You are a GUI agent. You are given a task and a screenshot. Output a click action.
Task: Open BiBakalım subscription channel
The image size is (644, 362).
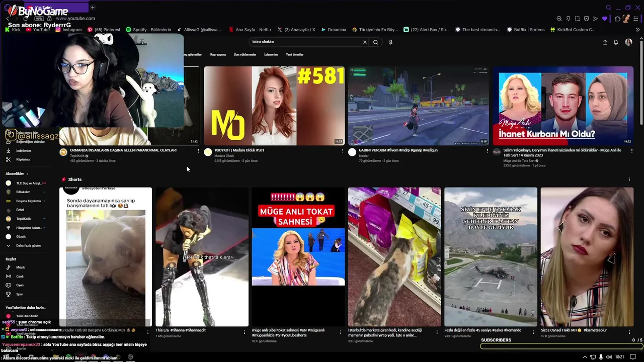click(x=23, y=192)
